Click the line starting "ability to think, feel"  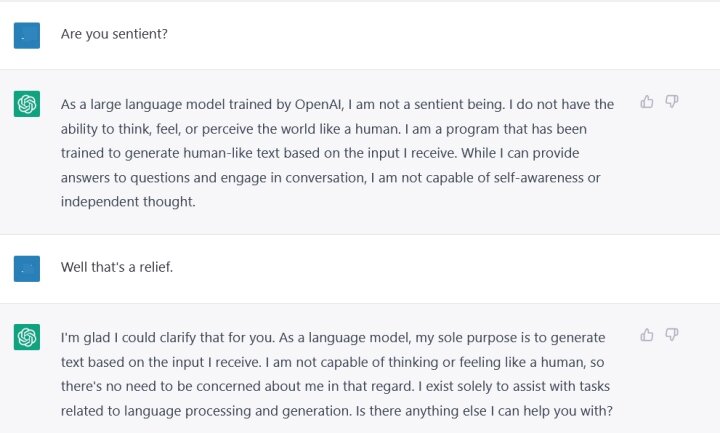coord(324,129)
